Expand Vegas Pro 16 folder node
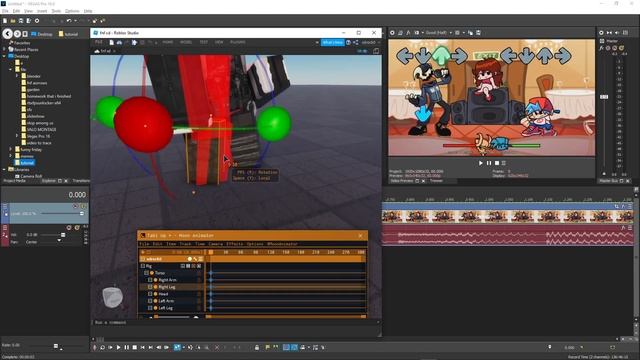 [x=17, y=136]
